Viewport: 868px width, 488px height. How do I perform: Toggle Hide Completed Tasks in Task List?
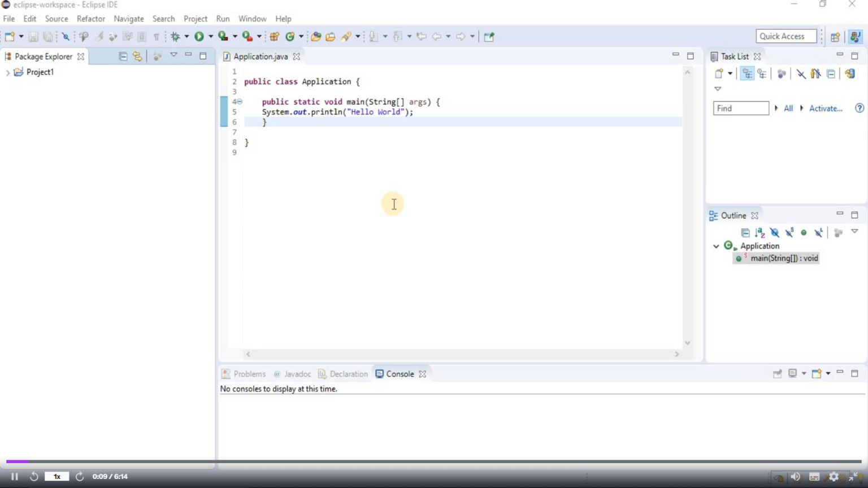(801, 74)
